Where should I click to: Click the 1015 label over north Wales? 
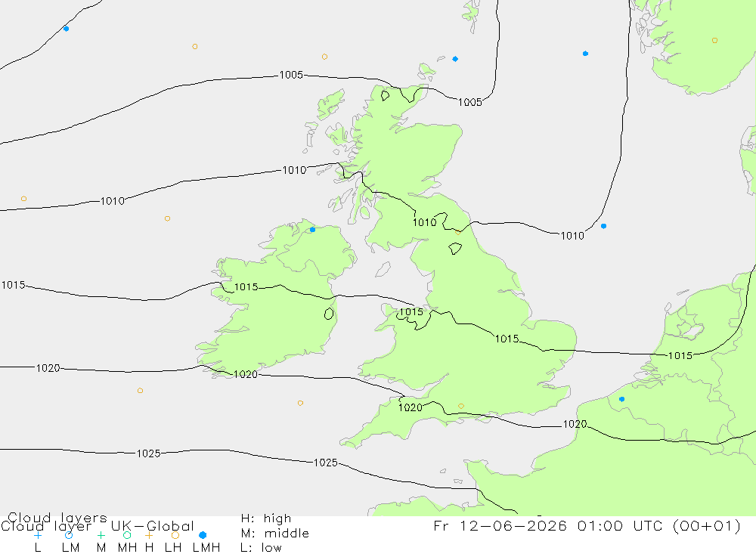411,312
